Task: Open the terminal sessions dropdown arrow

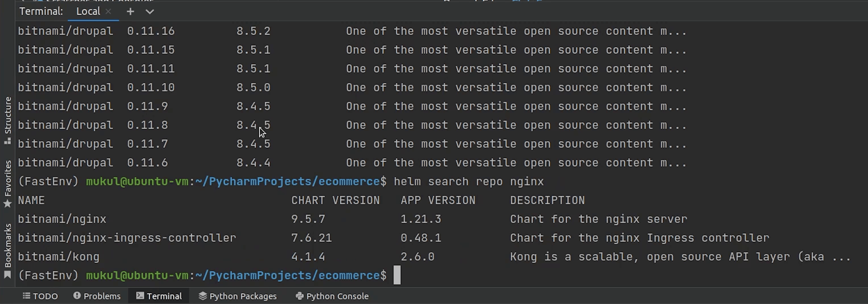Action: point(150,12)
